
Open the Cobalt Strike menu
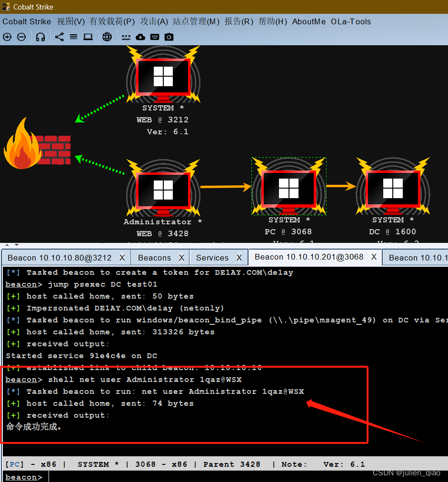27,21
